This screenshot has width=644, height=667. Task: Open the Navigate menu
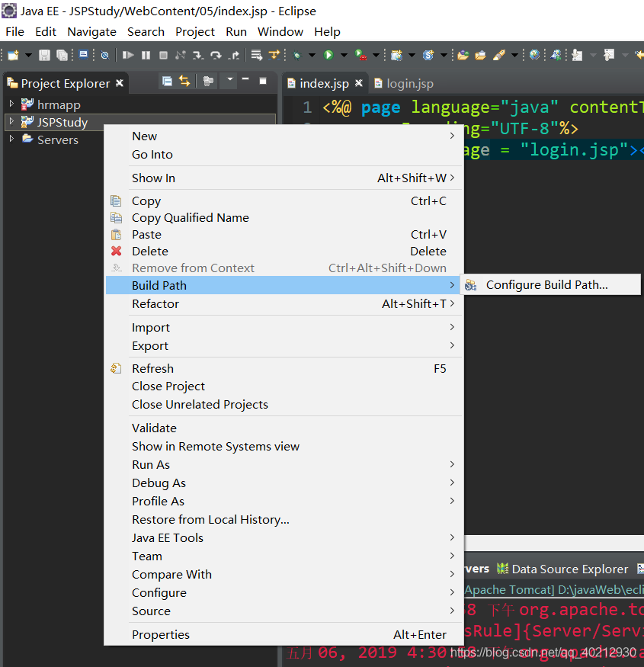coord(92,32)
